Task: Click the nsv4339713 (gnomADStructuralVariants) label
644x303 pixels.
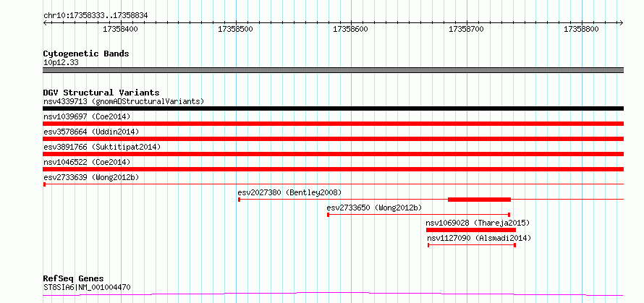Action: tap(124, 101)
